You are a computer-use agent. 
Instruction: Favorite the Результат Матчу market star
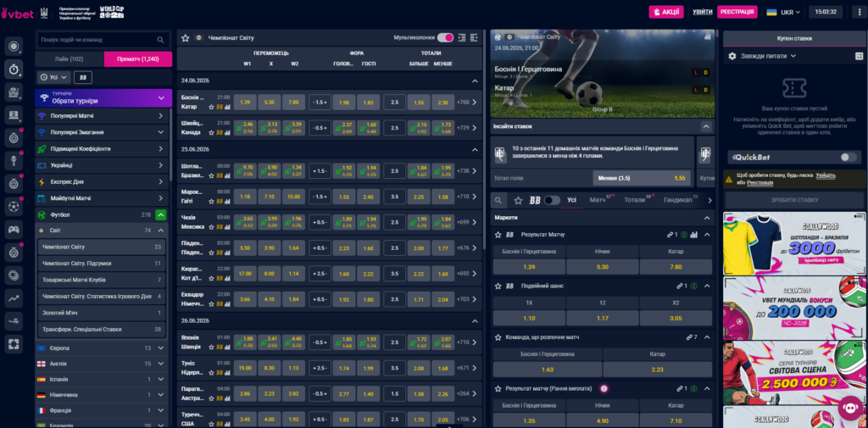point(498,235)
